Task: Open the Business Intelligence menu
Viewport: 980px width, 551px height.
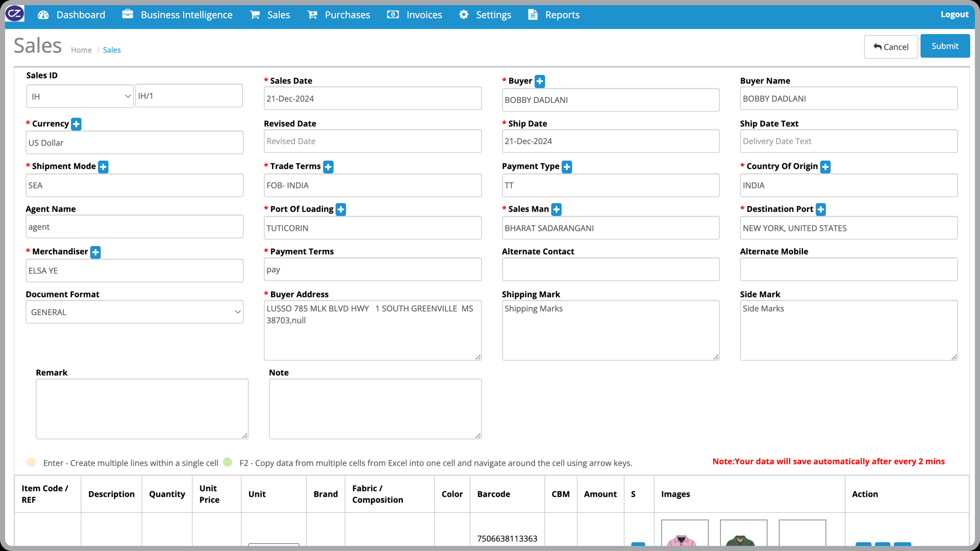Action: [x=186, y=15]
